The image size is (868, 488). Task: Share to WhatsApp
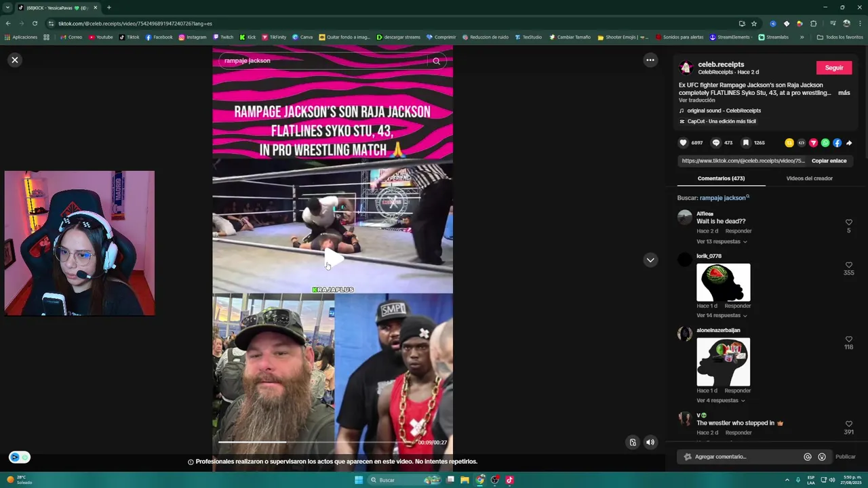click(825, 143)
